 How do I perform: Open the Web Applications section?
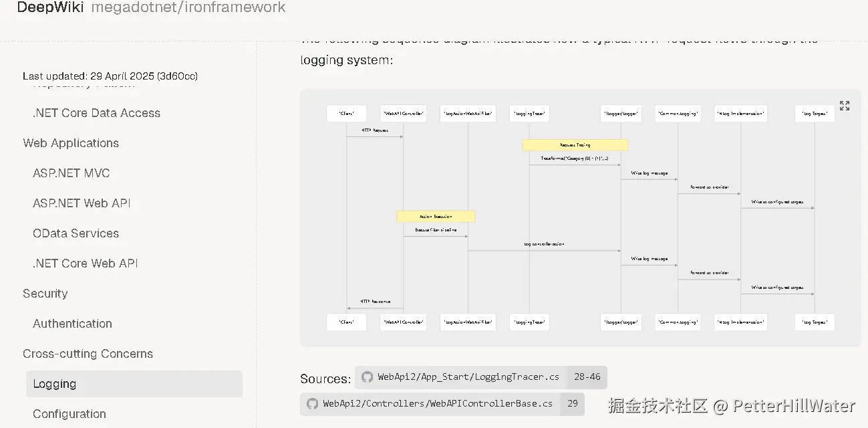[x=71, y=143]
